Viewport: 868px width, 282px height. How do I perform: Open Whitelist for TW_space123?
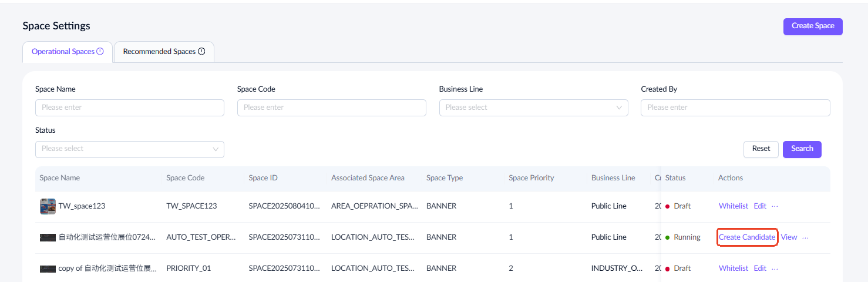[733, 206]
